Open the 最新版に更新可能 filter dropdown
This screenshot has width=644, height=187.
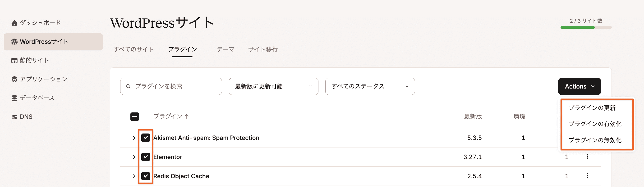273,86
